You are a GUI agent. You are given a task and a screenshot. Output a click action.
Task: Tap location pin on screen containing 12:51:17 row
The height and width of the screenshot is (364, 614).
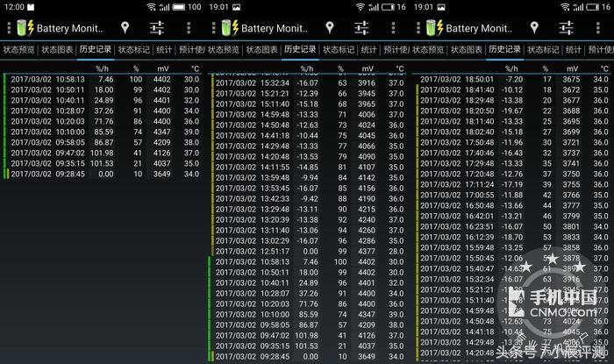(x=330, y=27)
